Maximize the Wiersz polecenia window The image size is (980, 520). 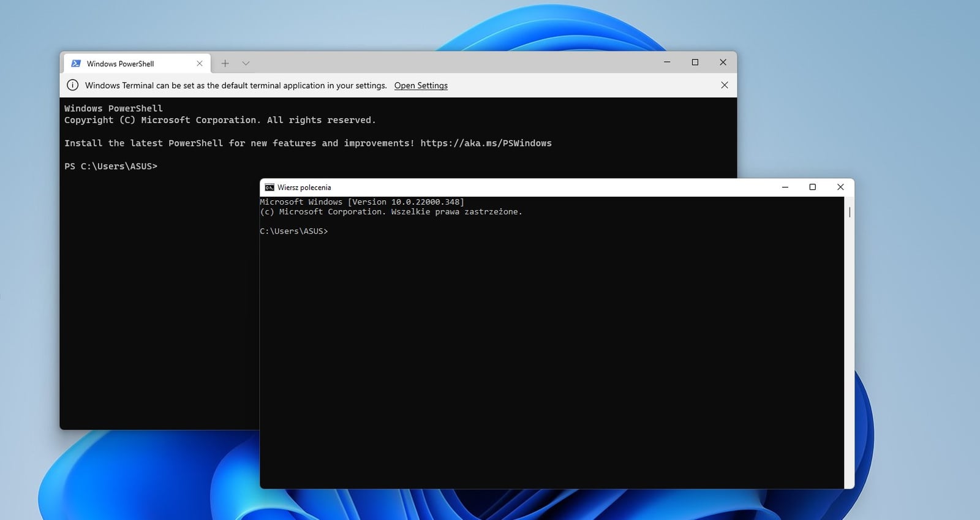[812, 187]
